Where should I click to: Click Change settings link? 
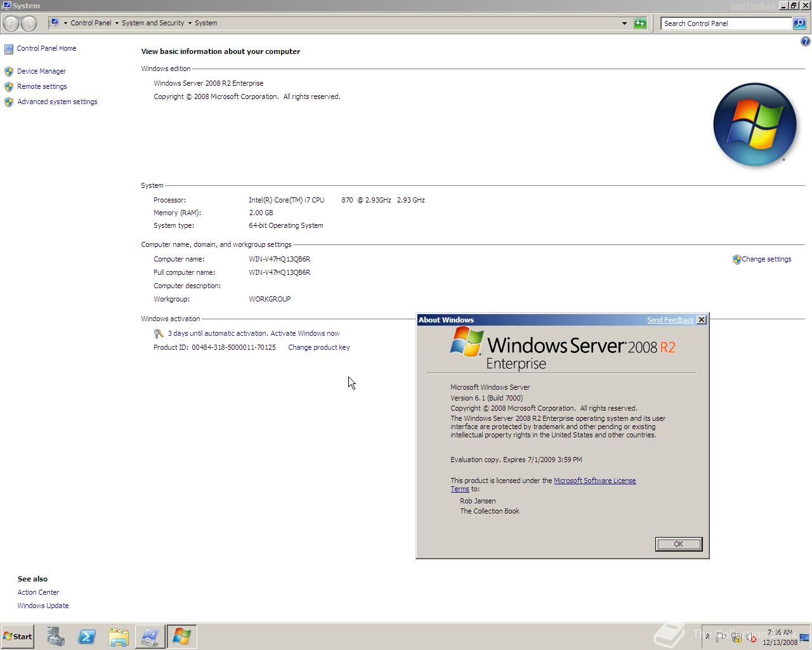[x=766, y=259]
